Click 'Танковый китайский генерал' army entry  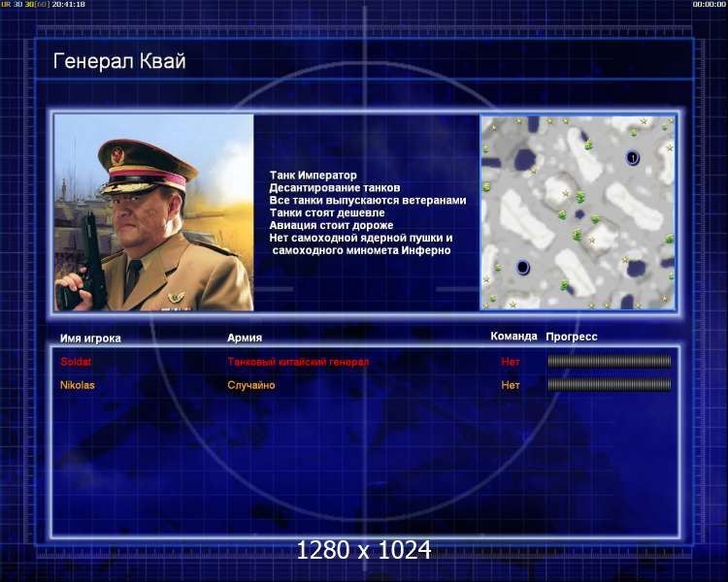tap(298, 362)
